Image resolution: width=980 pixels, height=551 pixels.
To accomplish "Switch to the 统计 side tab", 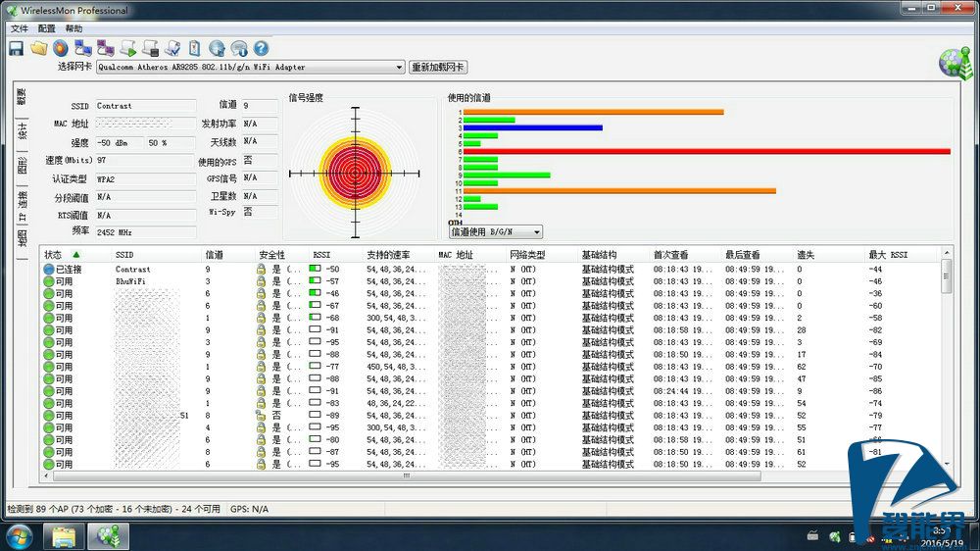I will point(22,131).
